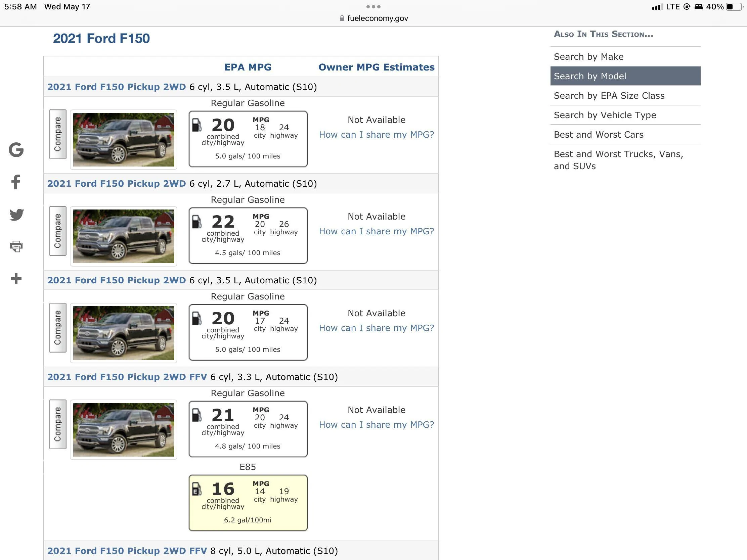Image resolution: width=747 pixels, height=560 pixels.
Task: Click truck photo for first 3.5 L F150
Action: click(124, 139)
